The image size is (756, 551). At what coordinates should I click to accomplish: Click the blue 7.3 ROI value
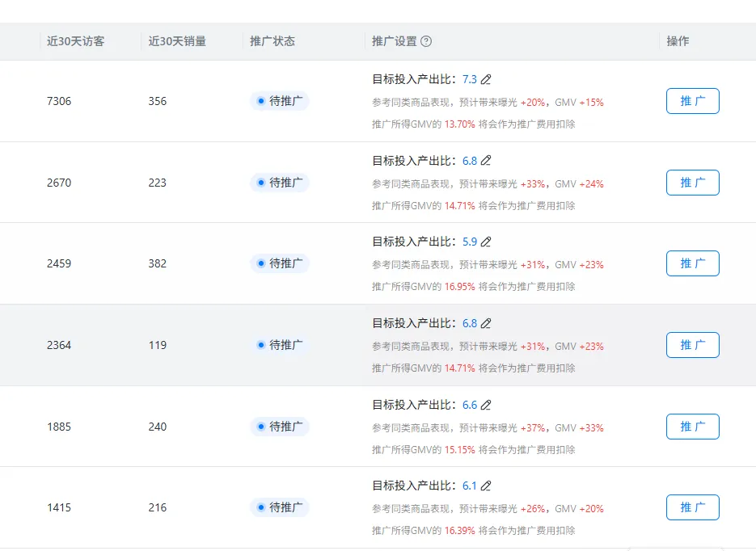[470, 79]
